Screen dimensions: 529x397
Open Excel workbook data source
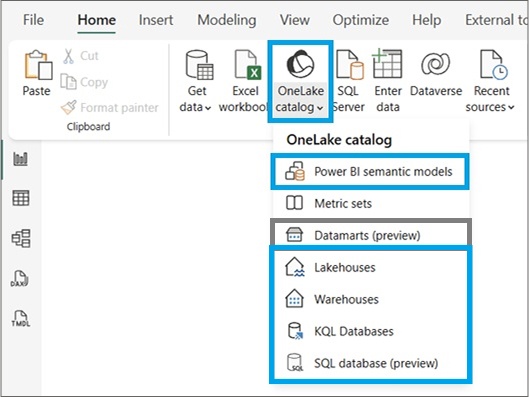point(244,81)
